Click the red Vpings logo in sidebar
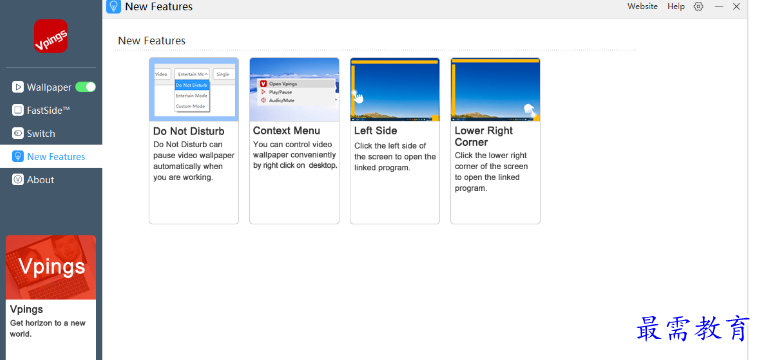Image resolution: width=758 pixels, height=360 pixels. click(51, 36)
